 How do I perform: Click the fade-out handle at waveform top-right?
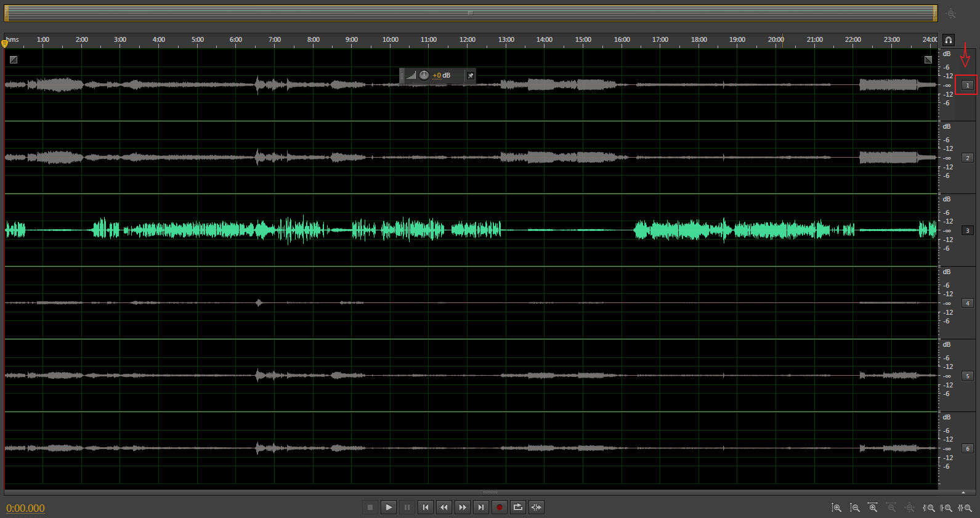click(x=928, y=60)
